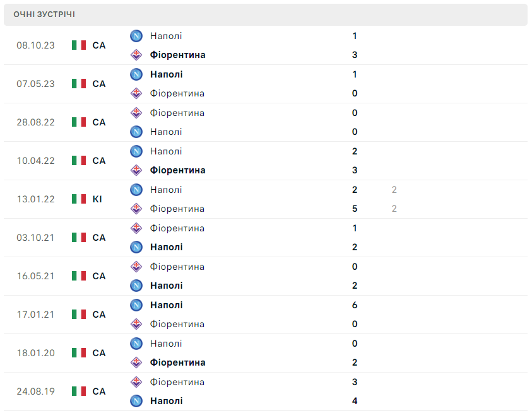Click the Fiorentina crest in the 28.08.22 match
Image resolution: width=532 pixels, height=411 pixels.
click(136, 113)
